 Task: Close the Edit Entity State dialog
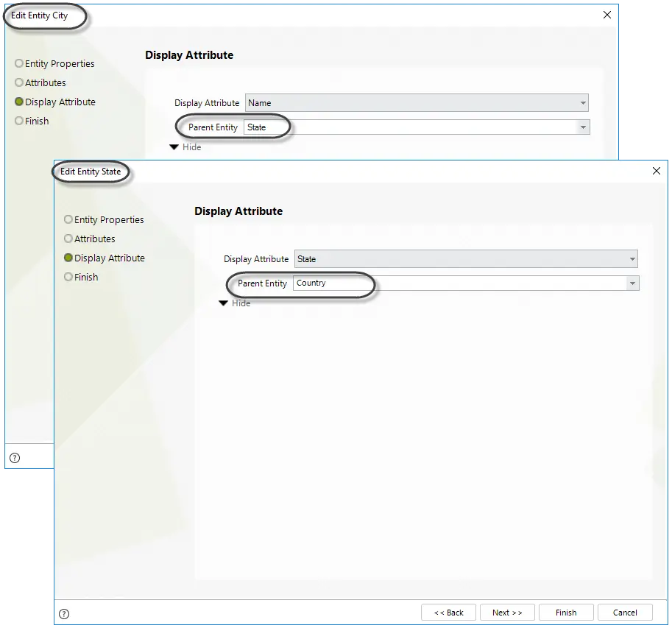[x=656, y=171]
